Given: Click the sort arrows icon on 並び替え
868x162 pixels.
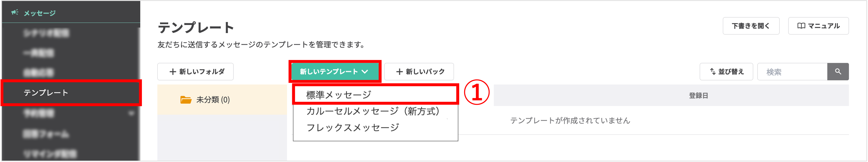Looking at the screenshot, I should click(x=713, y=72).
